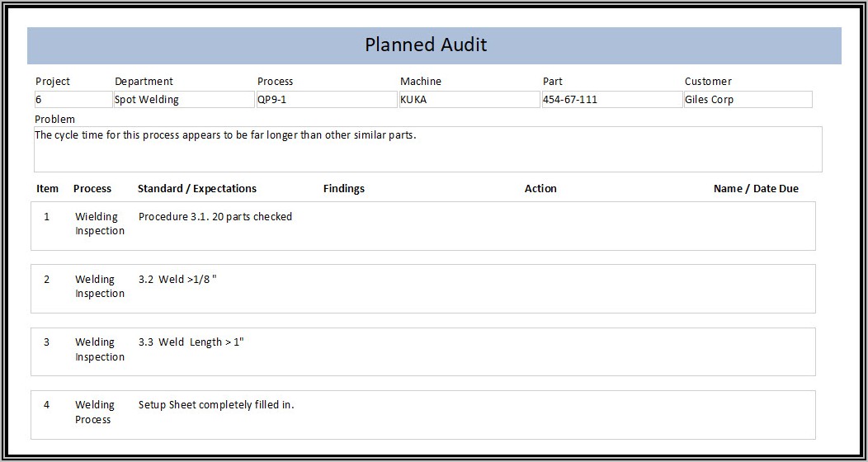Image resolution: width=868 pixels, height=462 pixels.
Task: Select the Customer field showing Giles Corp
Action: pos(747,100)
